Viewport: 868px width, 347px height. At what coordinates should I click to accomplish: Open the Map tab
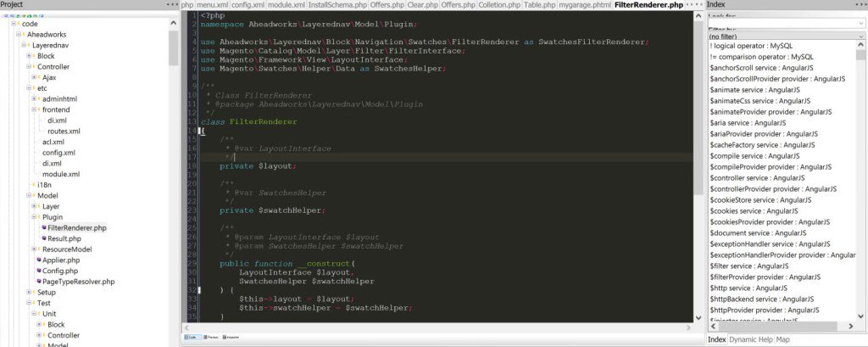click(782, 339)
